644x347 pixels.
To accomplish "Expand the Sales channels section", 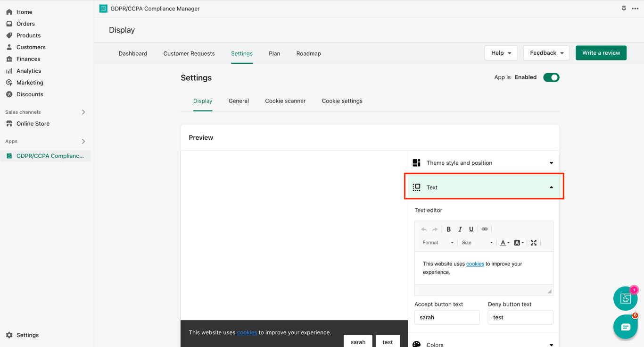I will click(x=83, y=112).
